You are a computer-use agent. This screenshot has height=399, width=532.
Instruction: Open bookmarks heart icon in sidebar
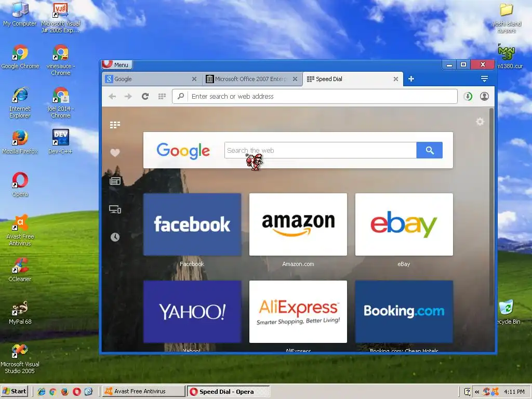[115, 153]
